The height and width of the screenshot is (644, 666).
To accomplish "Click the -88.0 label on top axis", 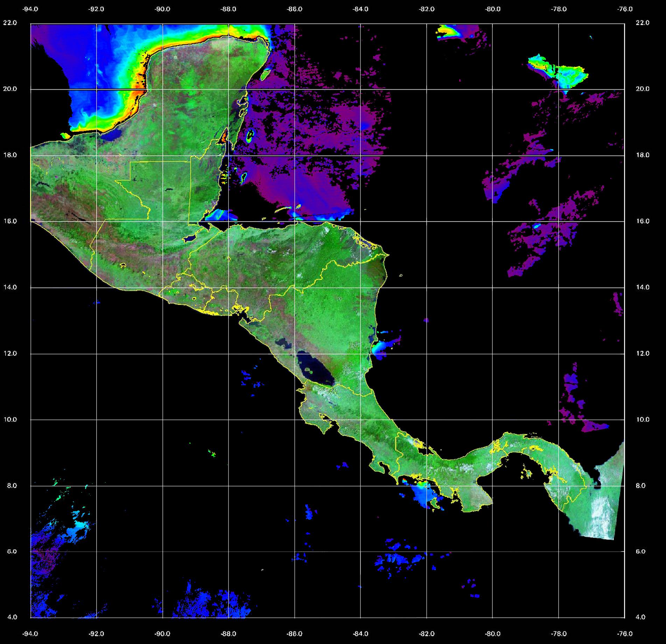I will (229, 9).
